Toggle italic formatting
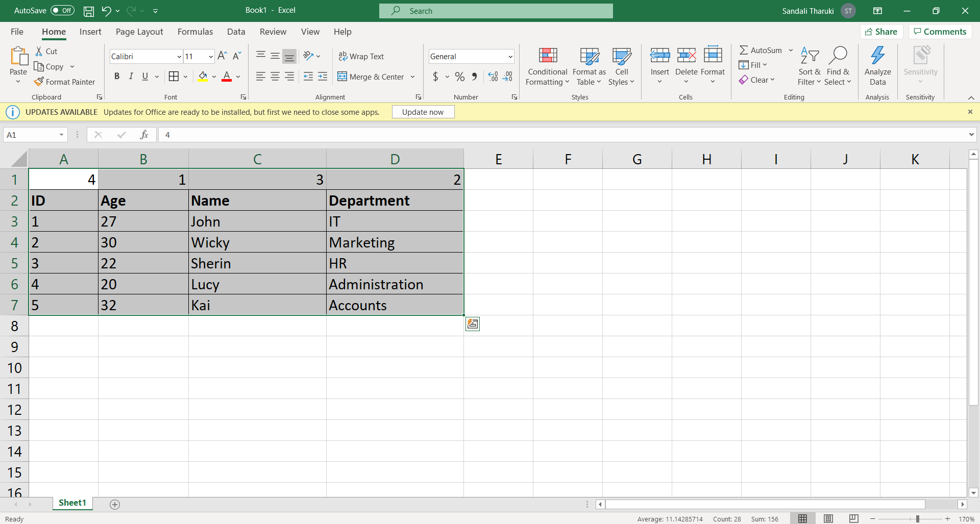The height and width of the screenshot is (524, 980). (x=131, y=76)
